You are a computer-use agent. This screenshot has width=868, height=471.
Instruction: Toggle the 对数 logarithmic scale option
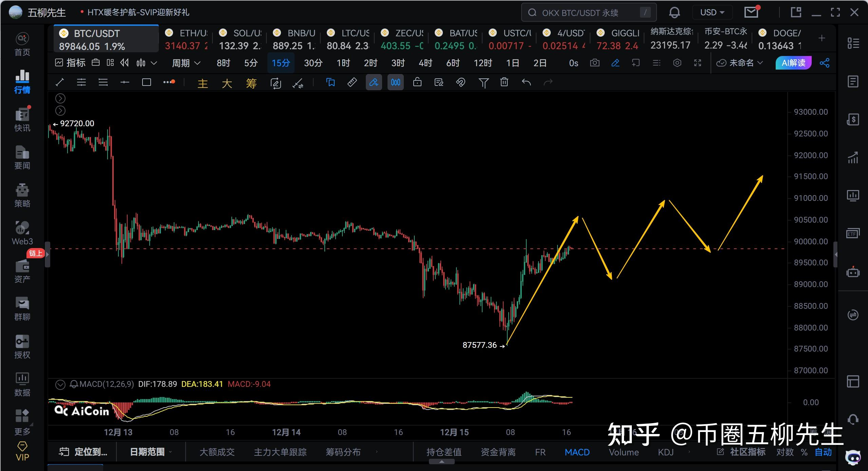tap(785, 452)
